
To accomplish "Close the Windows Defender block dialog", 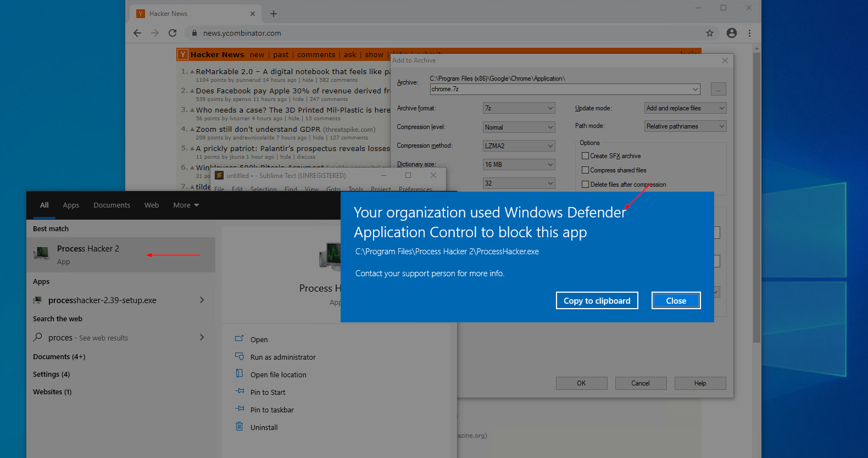I will click(x=676, y=300).
